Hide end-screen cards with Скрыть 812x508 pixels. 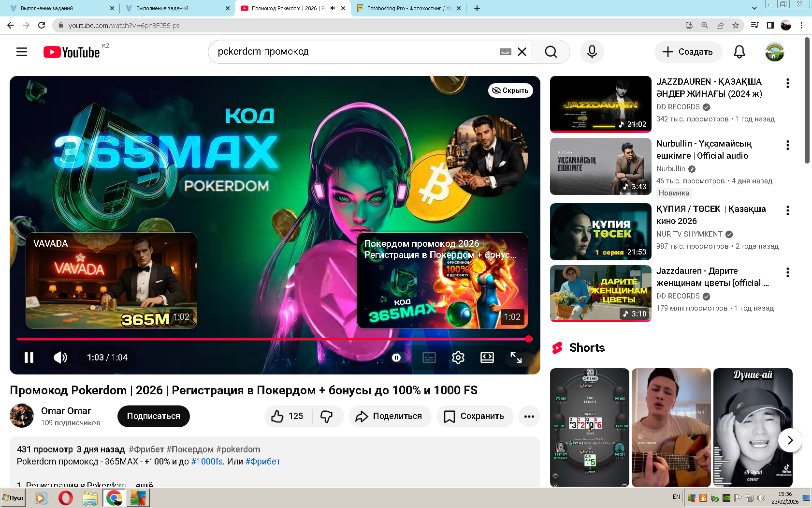(510, 90)
